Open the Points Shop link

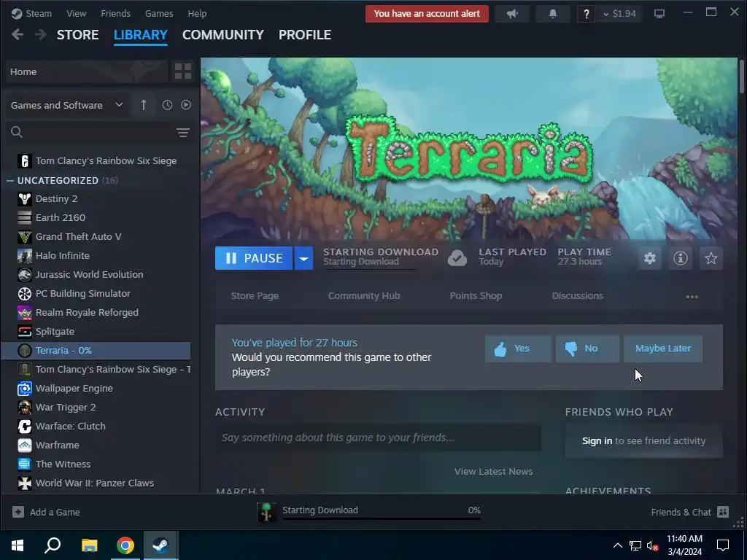pyautogui.click(x=476, y=296)
